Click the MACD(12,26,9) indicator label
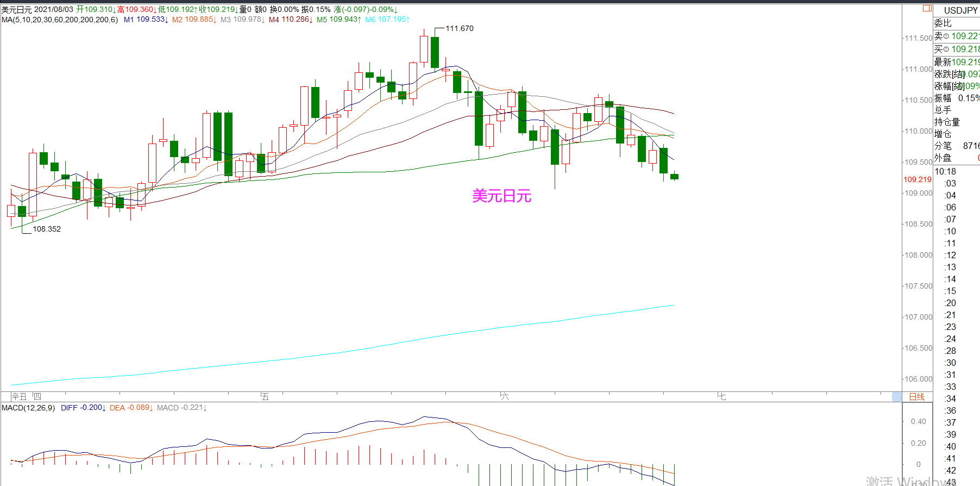The height and width of the screenshot is (486, 980). [x=28, y=408]
